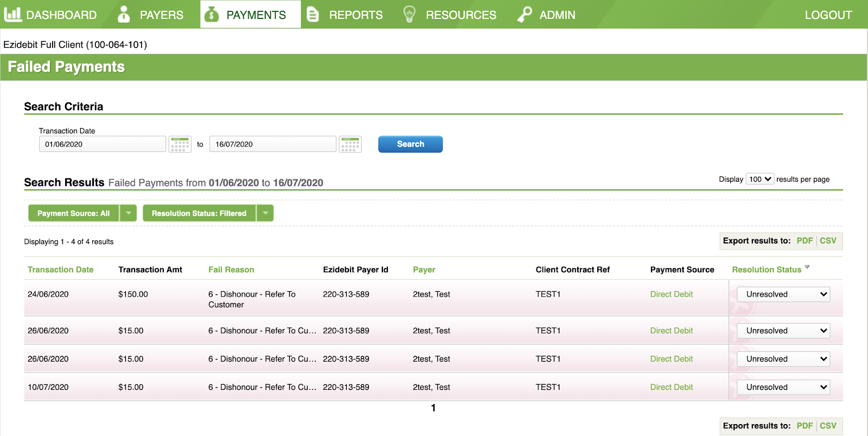Expand the Resolution Status filter arrow
Image resolution: width=868 pixels, height=436 pixels.
[265, 214]
